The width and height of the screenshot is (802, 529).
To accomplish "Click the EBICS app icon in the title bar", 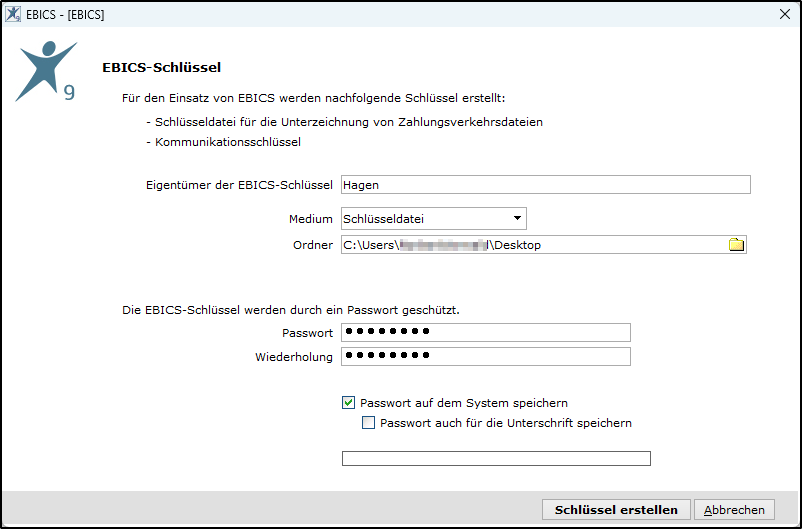I will 13,14.
